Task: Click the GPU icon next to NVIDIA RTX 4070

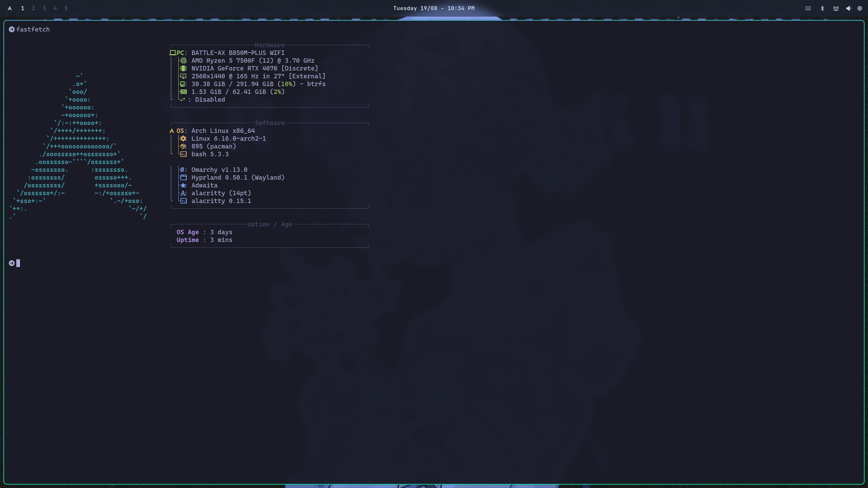Action: [x=183, y=68]
